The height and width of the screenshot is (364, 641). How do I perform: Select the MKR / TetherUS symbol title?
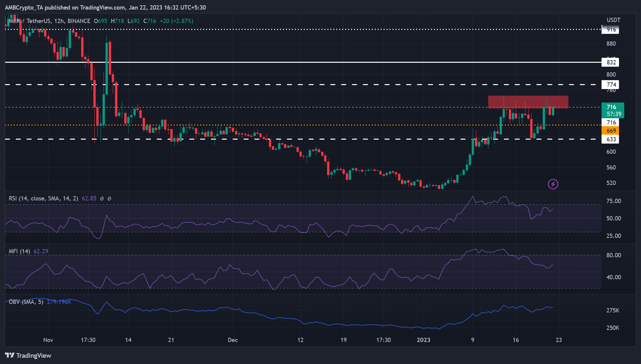point(30,21)
